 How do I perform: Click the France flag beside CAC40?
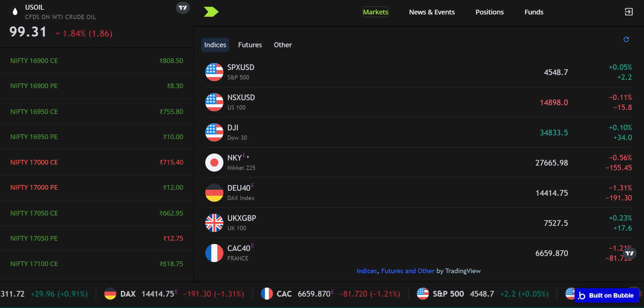pyautogui.click(x=214, y=253)
